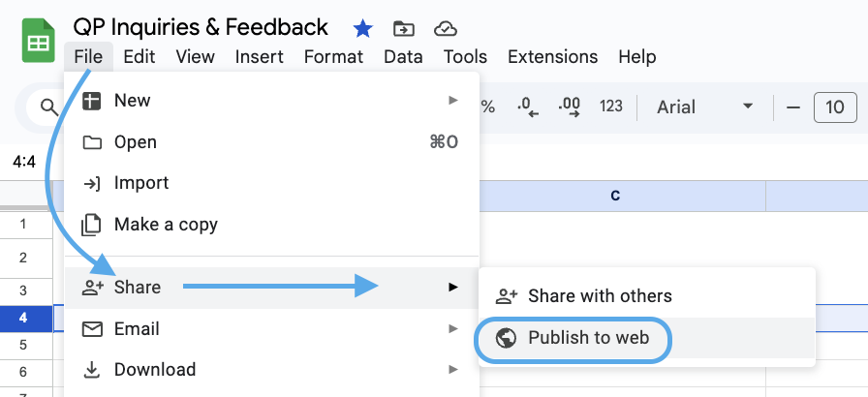The height and width of the screenshot is (397, 868).
Task: Click the document title QP Inquiries & Feedback
Action: tap(201, 27)
